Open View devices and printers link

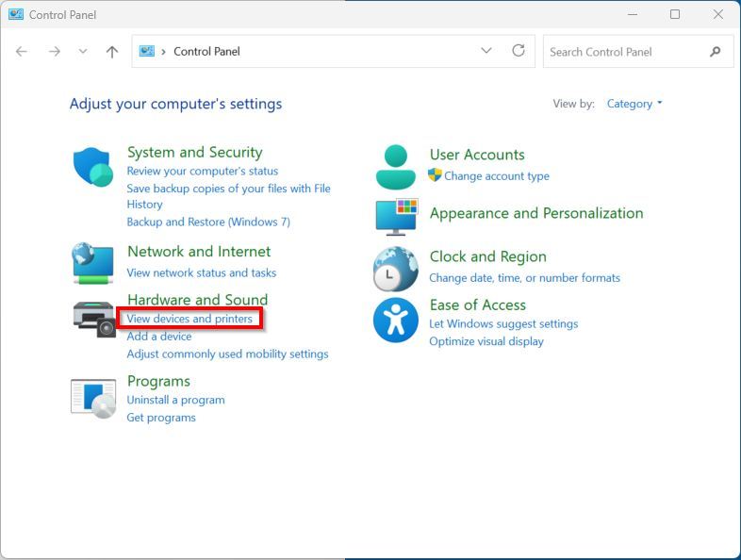coord(189,319)
